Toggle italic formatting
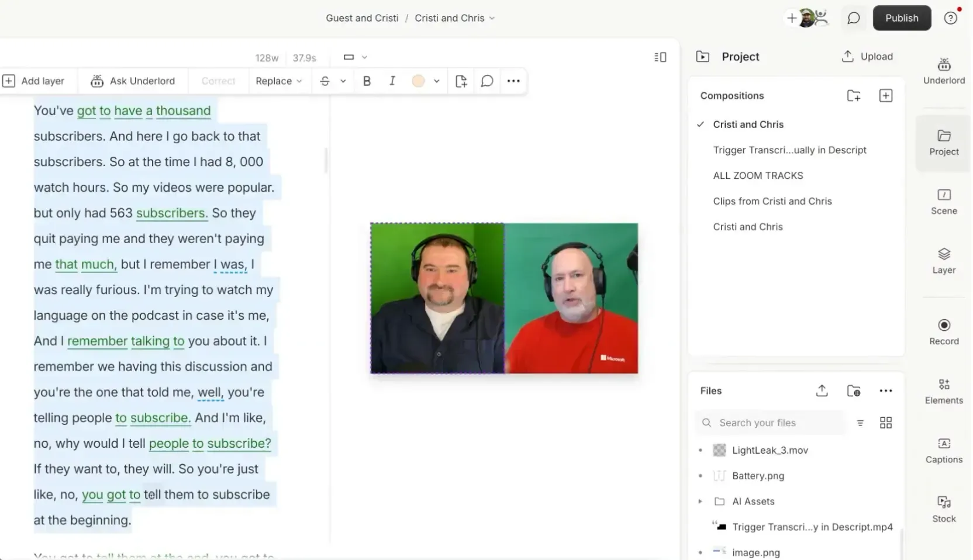Screen dimensions: 973x560 [x=392, y=81]
